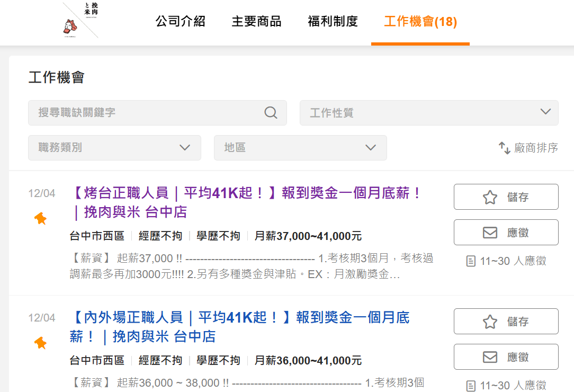
Task: Click the sort arrows icon beside 廠商排序
Action: 504,148
